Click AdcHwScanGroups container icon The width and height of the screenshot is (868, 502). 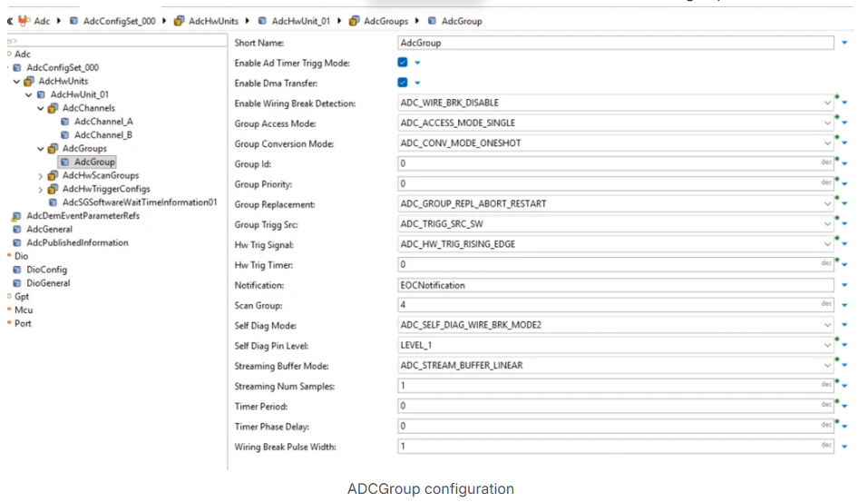coord(53,175)
